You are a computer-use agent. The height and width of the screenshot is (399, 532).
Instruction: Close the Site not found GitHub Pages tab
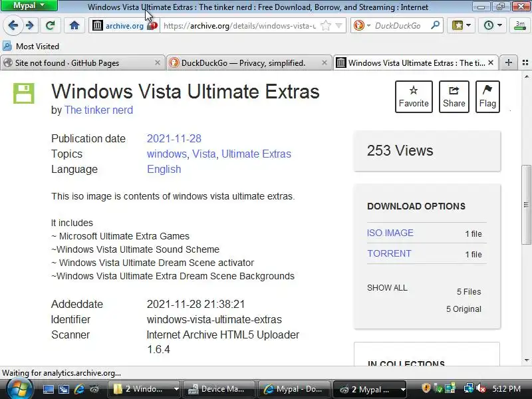(x=158, y=63)
